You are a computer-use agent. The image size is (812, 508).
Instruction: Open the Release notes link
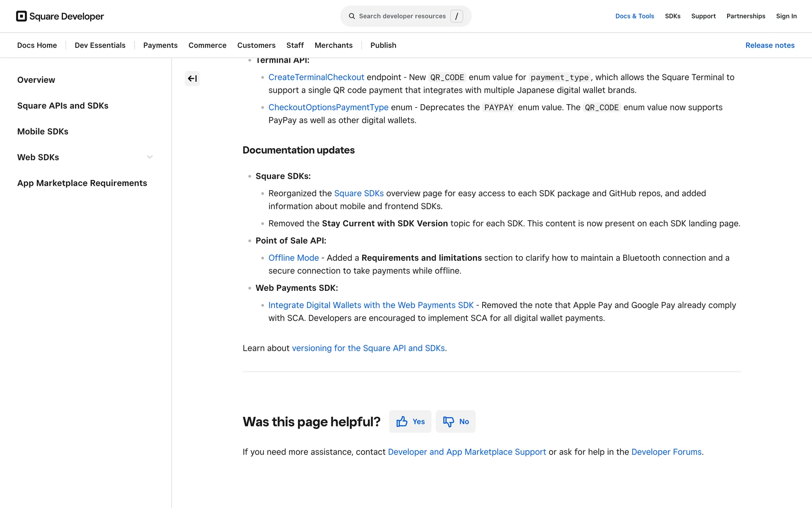(770, 45)
